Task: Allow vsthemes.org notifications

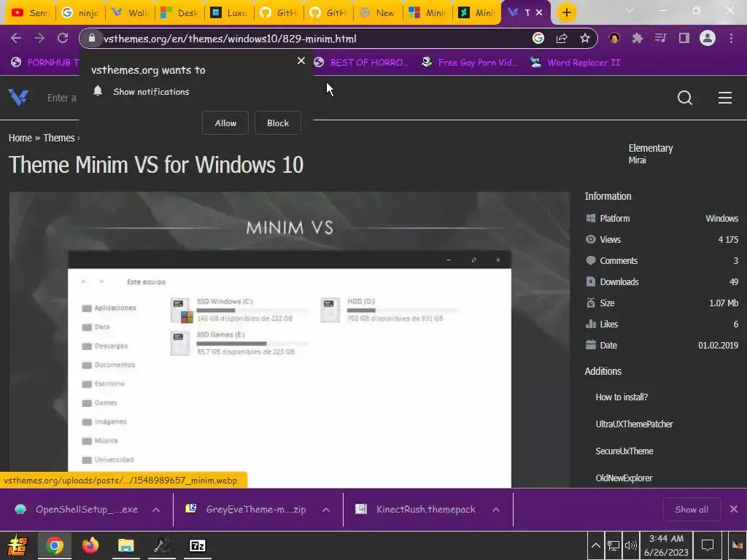Action: point(225,122)
